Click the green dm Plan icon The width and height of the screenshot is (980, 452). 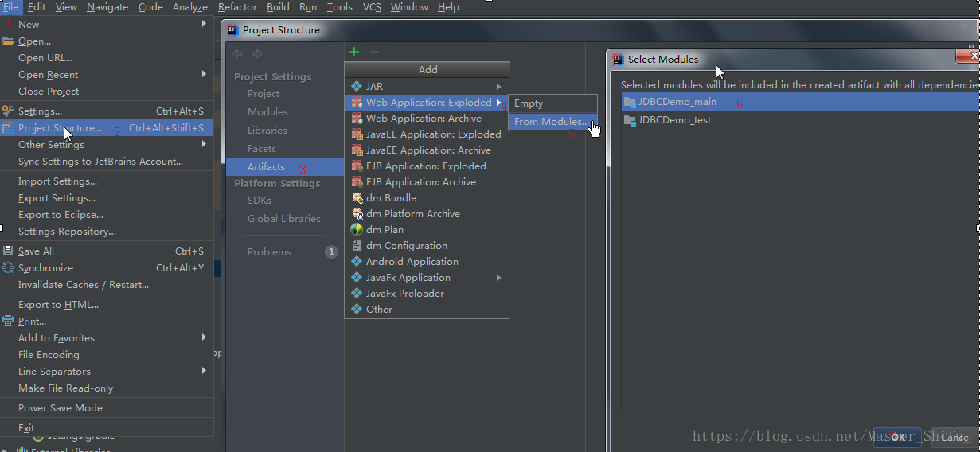357,229
